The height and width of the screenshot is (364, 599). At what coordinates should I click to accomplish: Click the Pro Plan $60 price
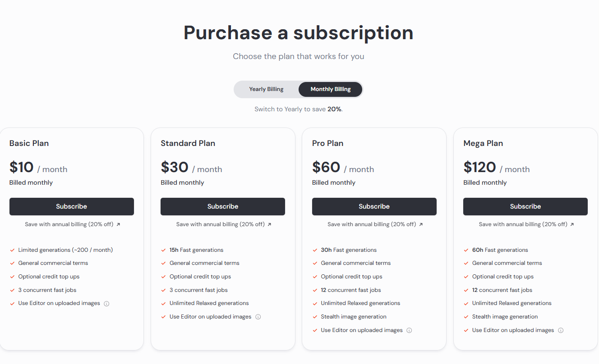click(x=326, y=168)
